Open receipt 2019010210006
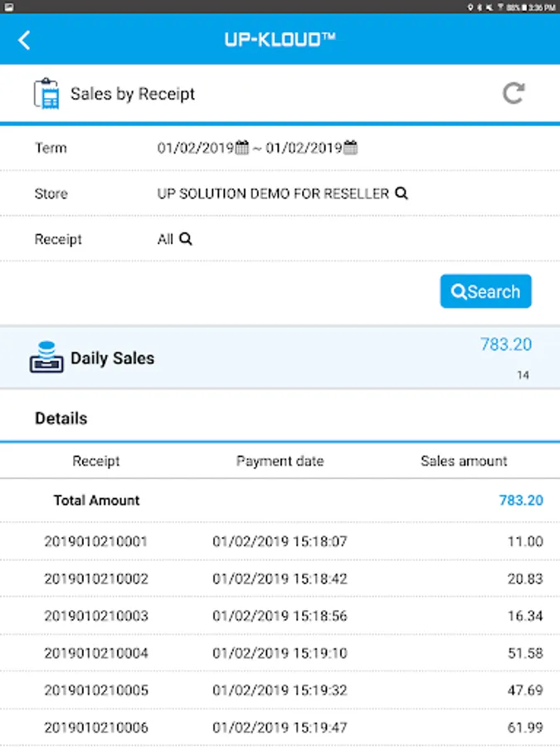The width and height of the screenshot is (560, 747). coord(96,727)
